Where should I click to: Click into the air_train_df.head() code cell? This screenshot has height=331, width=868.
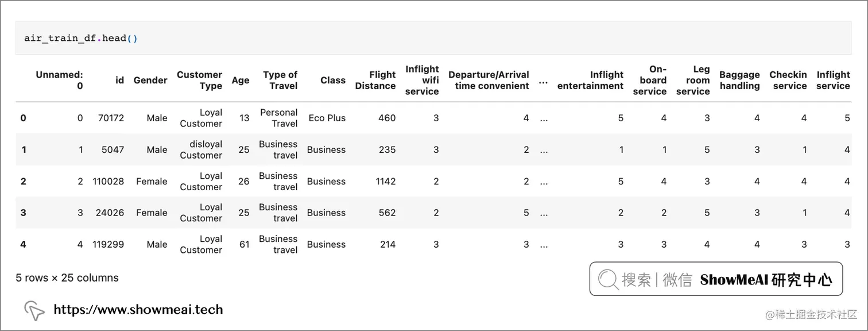80,39
